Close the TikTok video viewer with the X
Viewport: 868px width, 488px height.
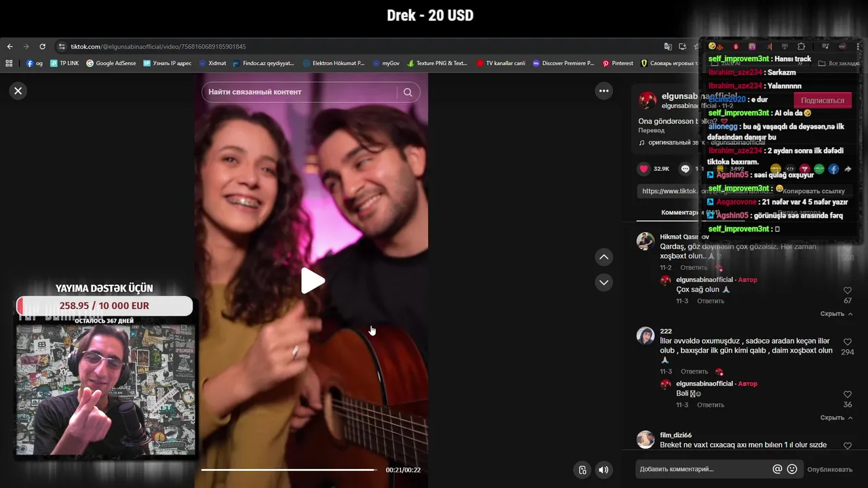pyautogui.click(x=18, y=91)
